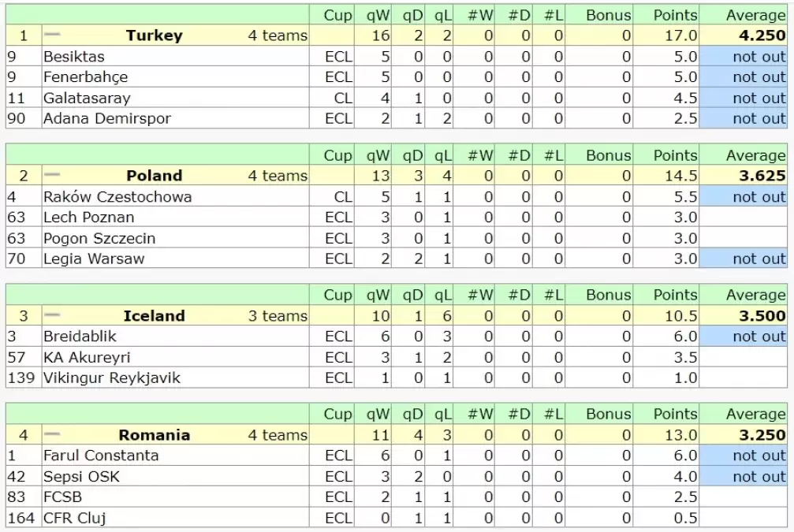Open the Farul Constanta team entry
The image size is (794, 532).
coord(101,456)
